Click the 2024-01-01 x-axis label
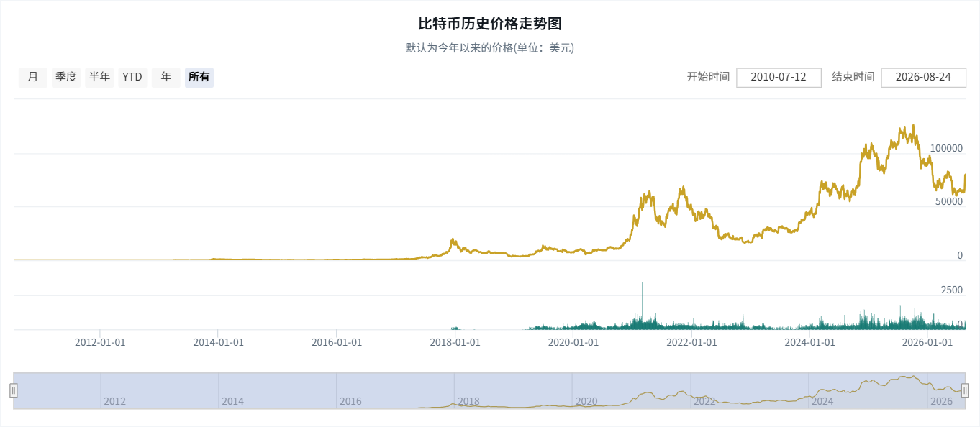This screenshot has width=980, height=427. [x=809, y=342]
